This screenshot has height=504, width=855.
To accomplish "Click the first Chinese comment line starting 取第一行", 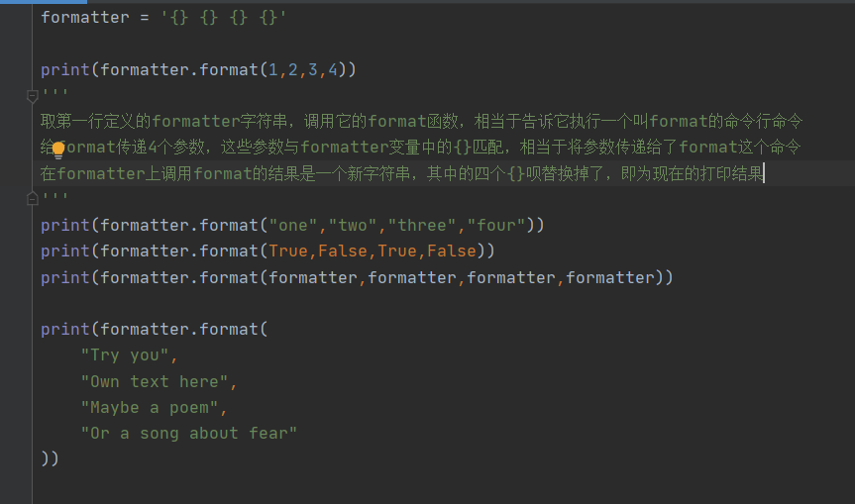I will tap(421, 121).
